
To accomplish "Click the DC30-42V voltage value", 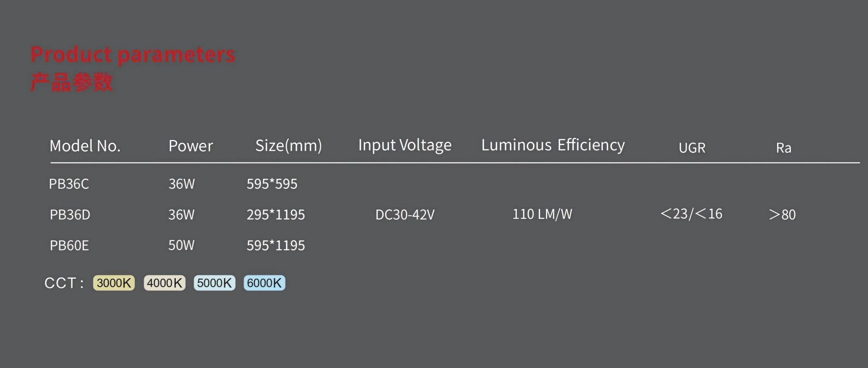I will [x=405, y=215].
